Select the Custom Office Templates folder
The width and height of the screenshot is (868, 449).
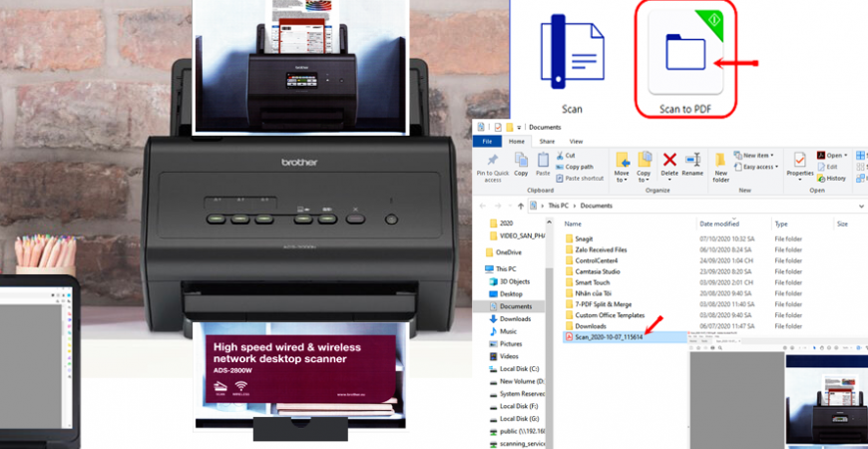(605, 315)
